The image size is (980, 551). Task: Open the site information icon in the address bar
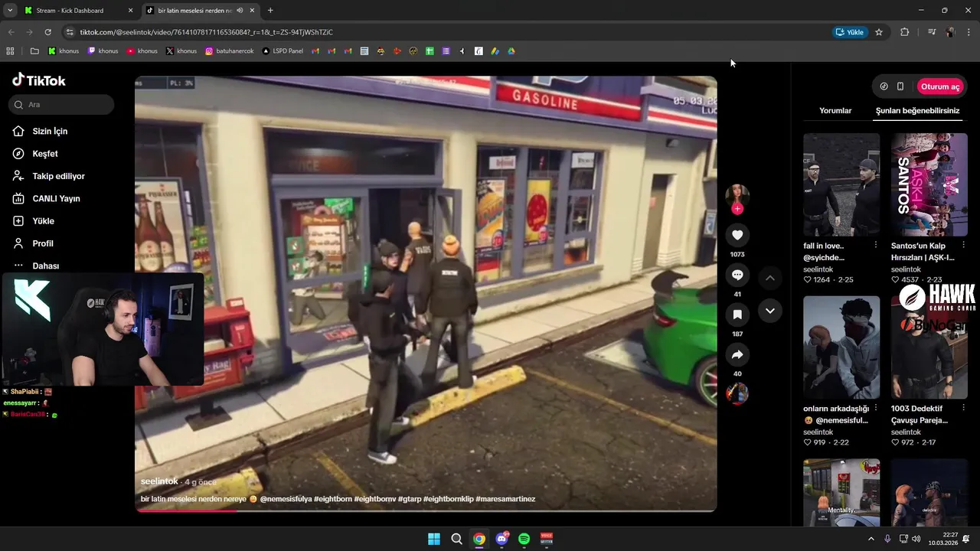click(70, 32)
